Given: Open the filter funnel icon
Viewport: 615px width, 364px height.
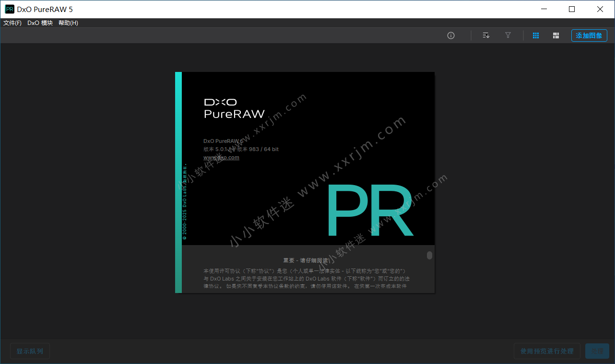Looking at the screenshot, I should pyautogui.click(x=508, y=35).
